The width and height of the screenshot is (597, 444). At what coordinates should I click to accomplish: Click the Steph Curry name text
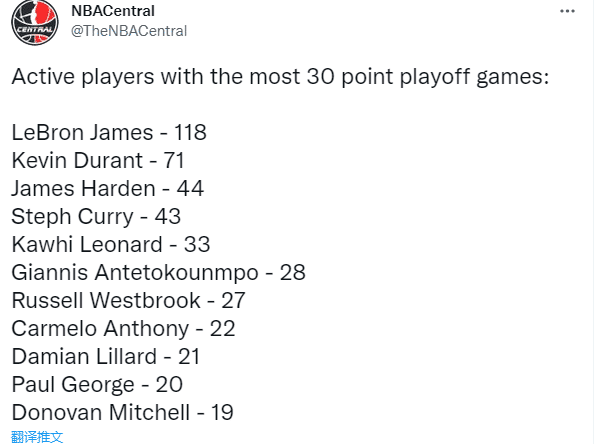click(72, 217)
